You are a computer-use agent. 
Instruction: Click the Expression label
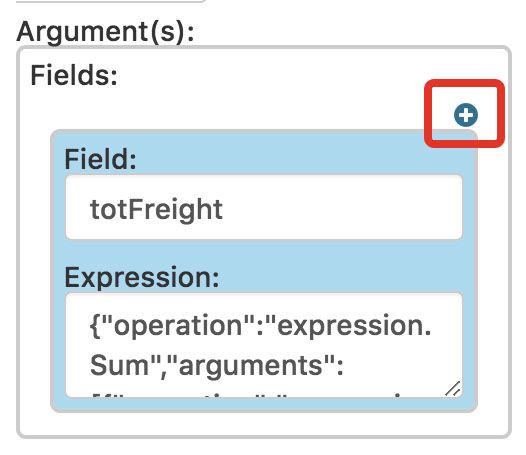point(142,277)
